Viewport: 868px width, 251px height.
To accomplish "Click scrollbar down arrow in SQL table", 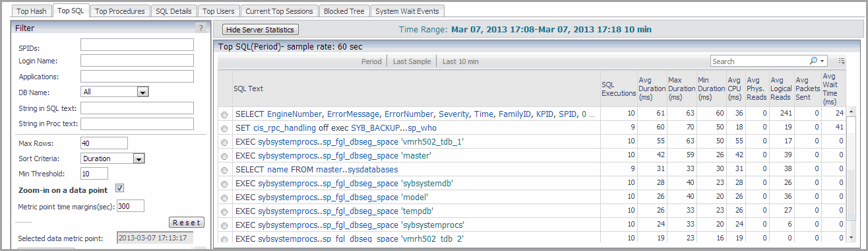I will point(851,237).
